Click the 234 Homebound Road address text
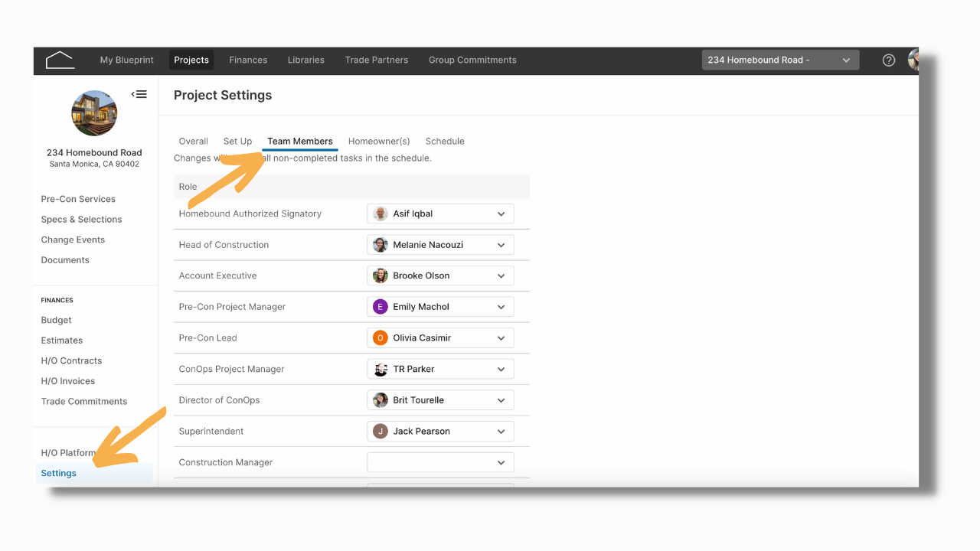The width and height of the screenshot is (980, 551). (x=94, y=152)
